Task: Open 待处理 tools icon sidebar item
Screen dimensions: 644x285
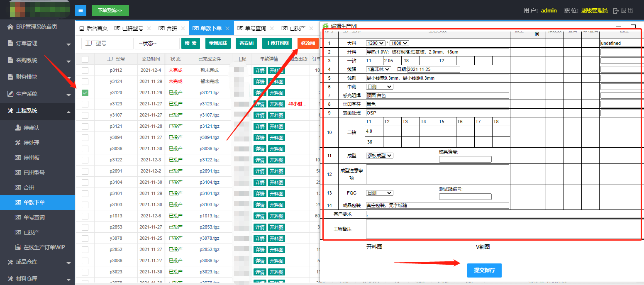Action: [18, 143]
